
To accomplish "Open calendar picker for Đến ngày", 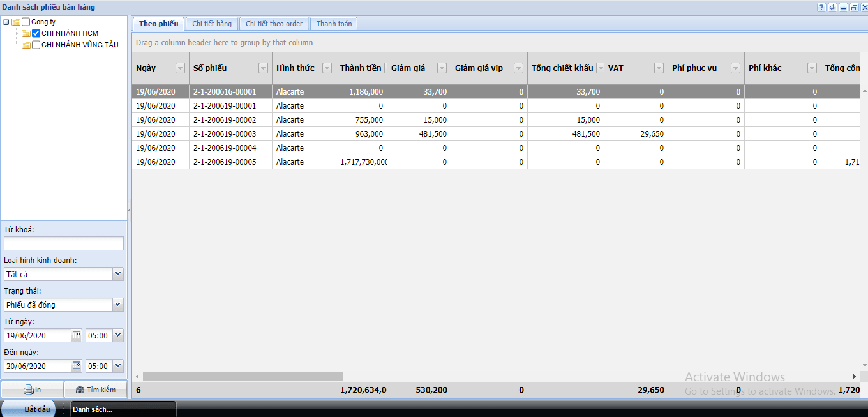I will (x=77, y=366).
